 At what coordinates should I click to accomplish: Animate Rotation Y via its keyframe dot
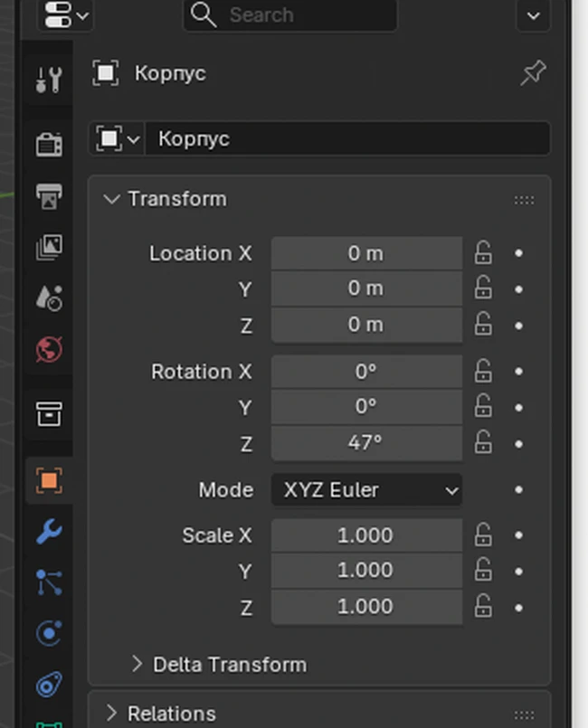click(x=518, y=407)
